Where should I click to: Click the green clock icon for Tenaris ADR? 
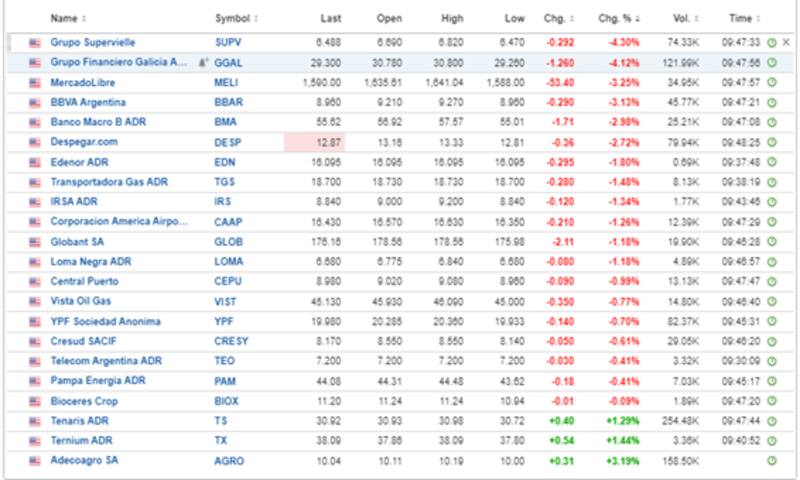771,421
